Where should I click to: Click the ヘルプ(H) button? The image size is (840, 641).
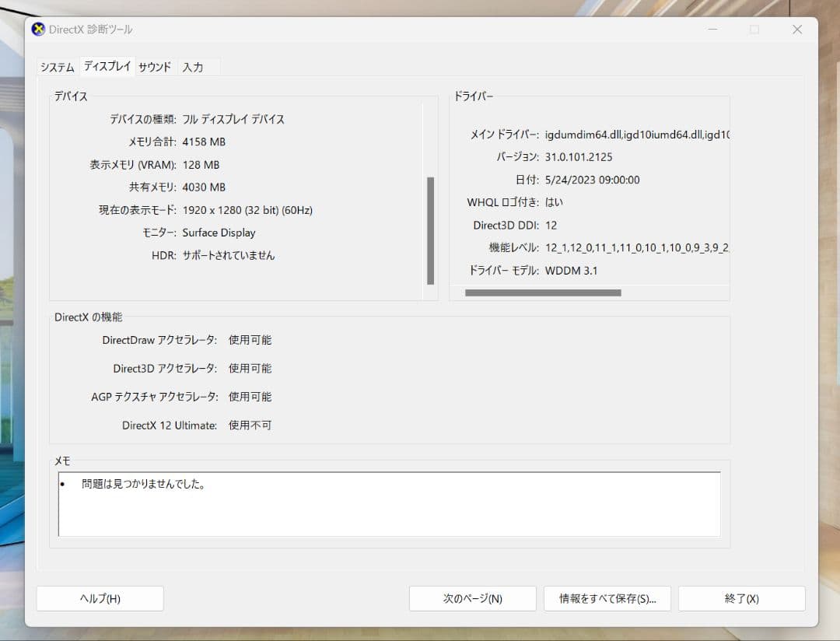coord(100,598)
